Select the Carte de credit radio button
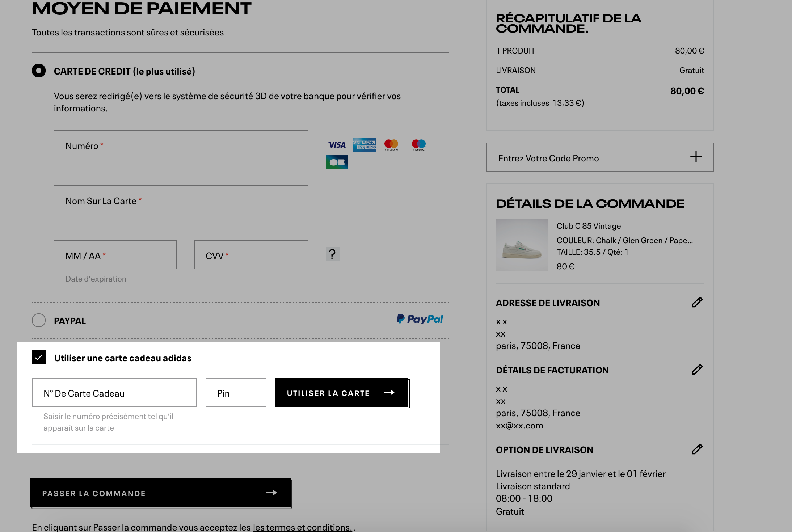 tap(39, 71)
